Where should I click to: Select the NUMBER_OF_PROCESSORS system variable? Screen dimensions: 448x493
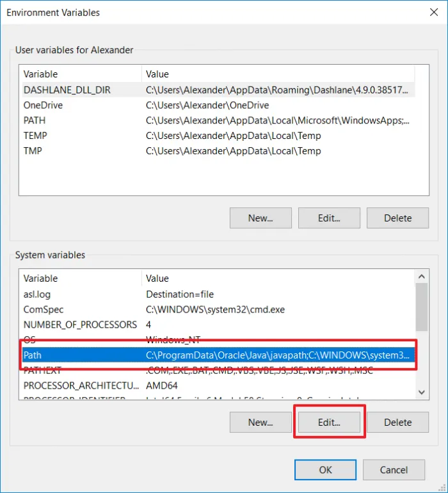pos(218,325)
